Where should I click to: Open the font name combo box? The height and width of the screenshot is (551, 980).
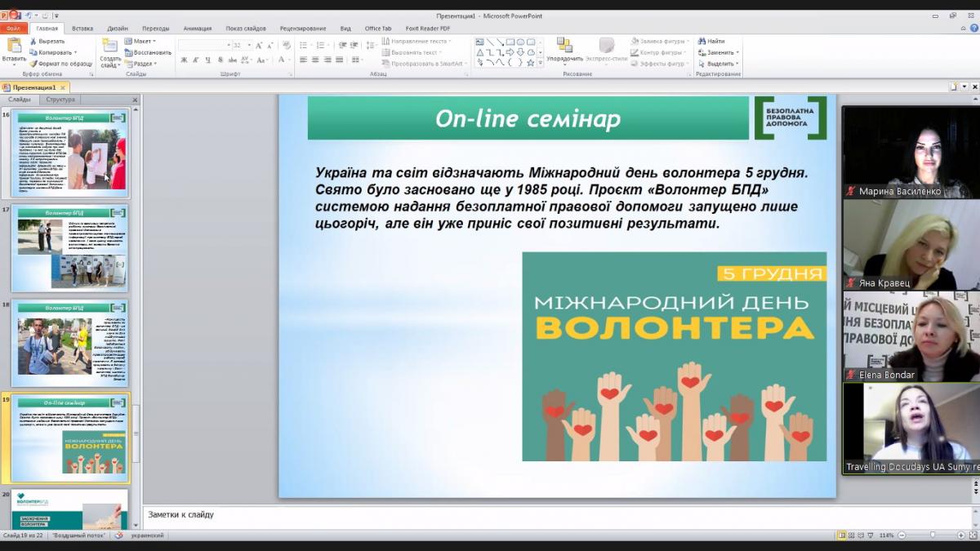pyautogui.click(x=204, y=46)
